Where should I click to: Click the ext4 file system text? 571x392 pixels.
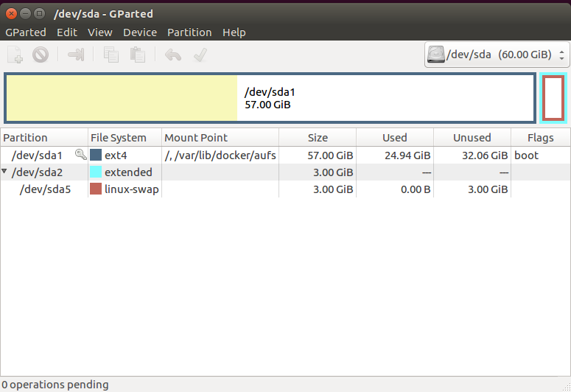[116, 155]
